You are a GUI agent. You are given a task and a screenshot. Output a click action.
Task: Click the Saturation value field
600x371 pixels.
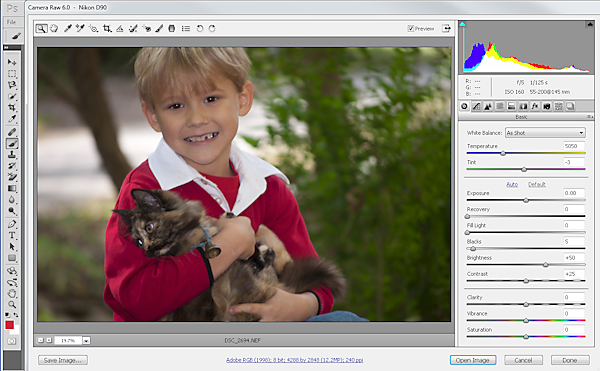tap(574, 329)
